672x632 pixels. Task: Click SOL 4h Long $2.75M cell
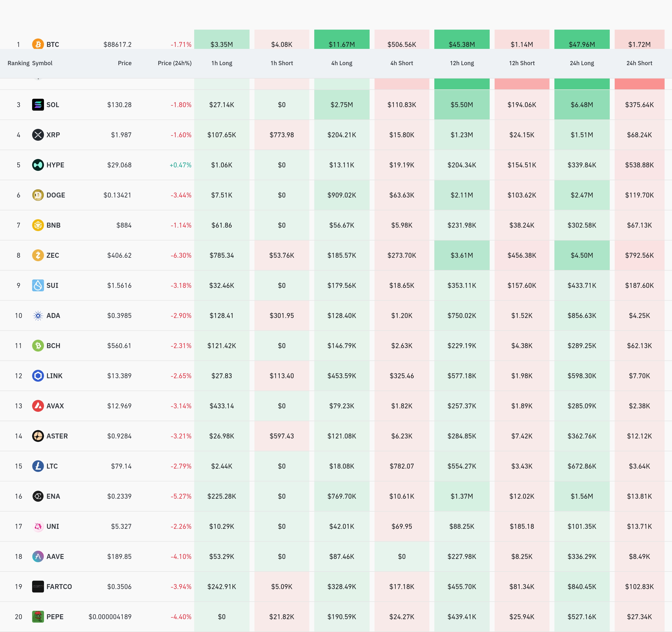341,105
